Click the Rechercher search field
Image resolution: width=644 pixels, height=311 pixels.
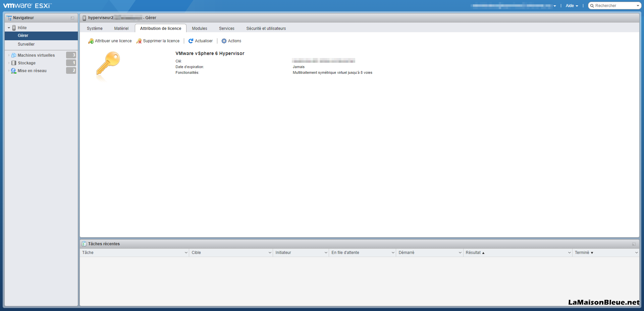coord(614,6)
